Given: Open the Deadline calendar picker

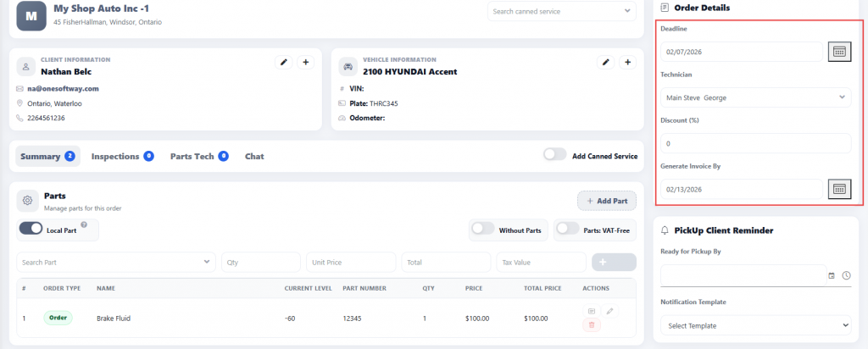Looking at the screenshot, I should pyautogui.click(x=839, y=52).
